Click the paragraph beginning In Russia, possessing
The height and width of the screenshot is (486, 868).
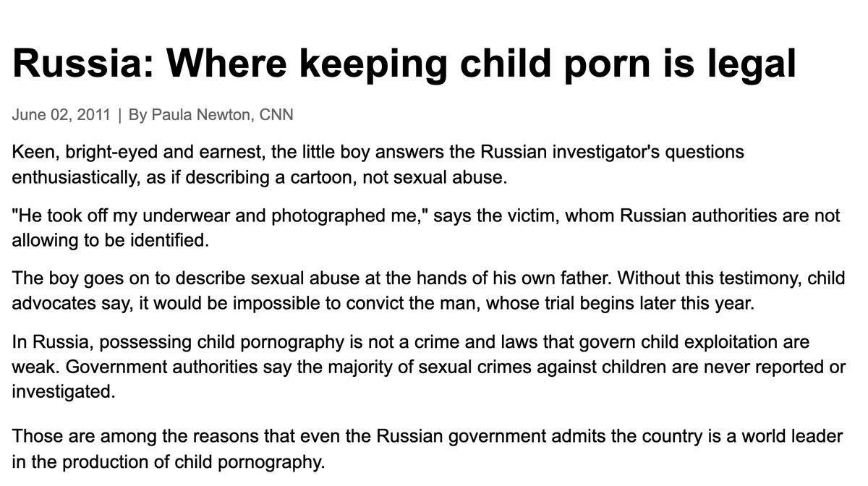click(x=429, y=366)
